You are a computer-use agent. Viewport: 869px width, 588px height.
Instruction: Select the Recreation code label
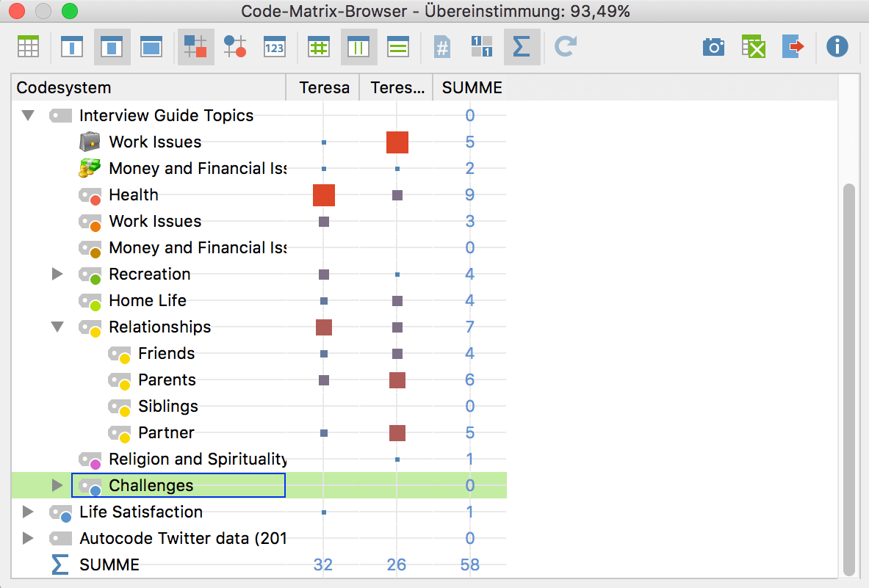[150, 274]
